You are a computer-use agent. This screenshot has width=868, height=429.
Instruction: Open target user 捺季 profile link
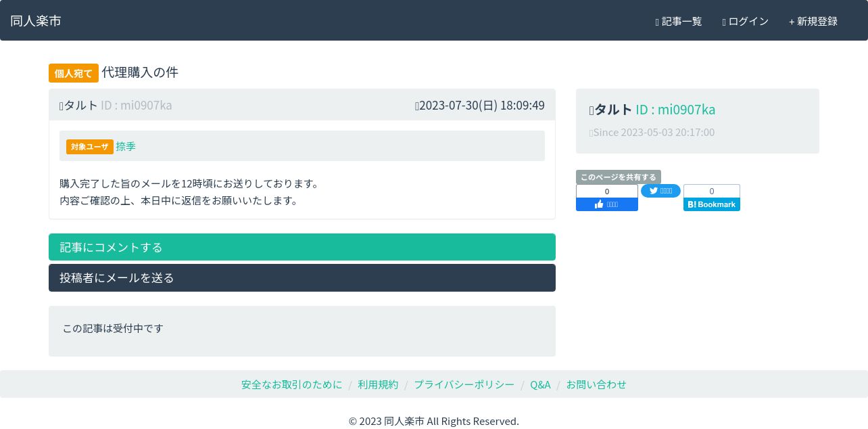[126, 146]
